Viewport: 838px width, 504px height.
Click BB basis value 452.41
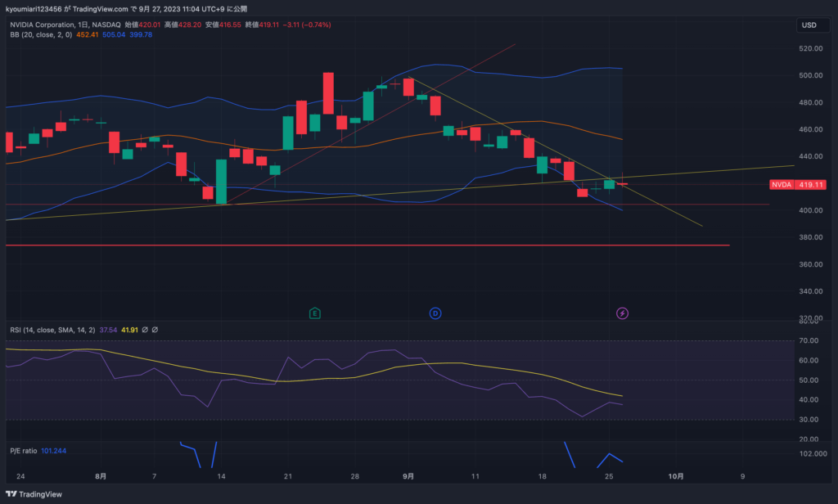coord(87,34)
